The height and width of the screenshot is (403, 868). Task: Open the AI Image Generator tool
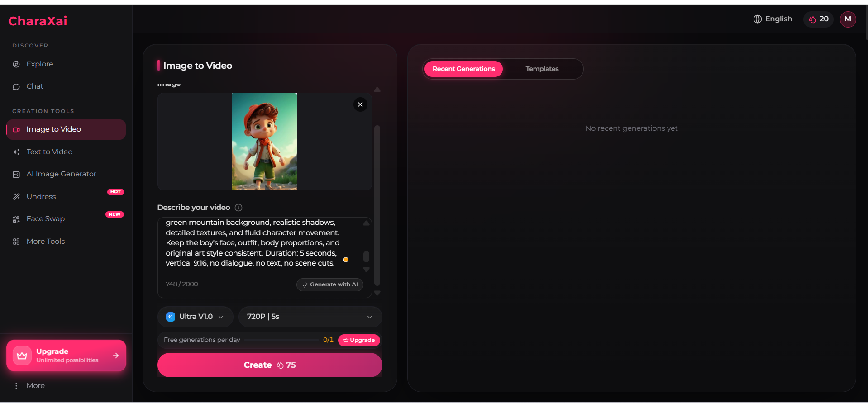(x=61, y=174)
